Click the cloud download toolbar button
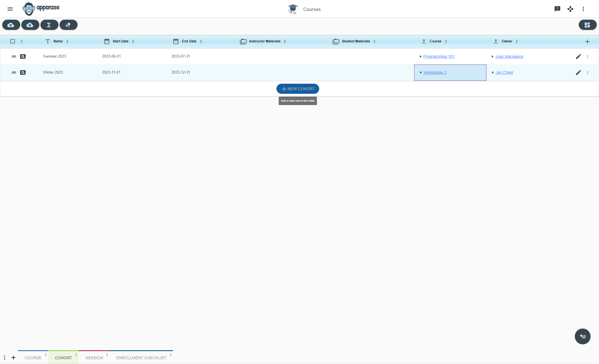599x364 pixels. 30,25
